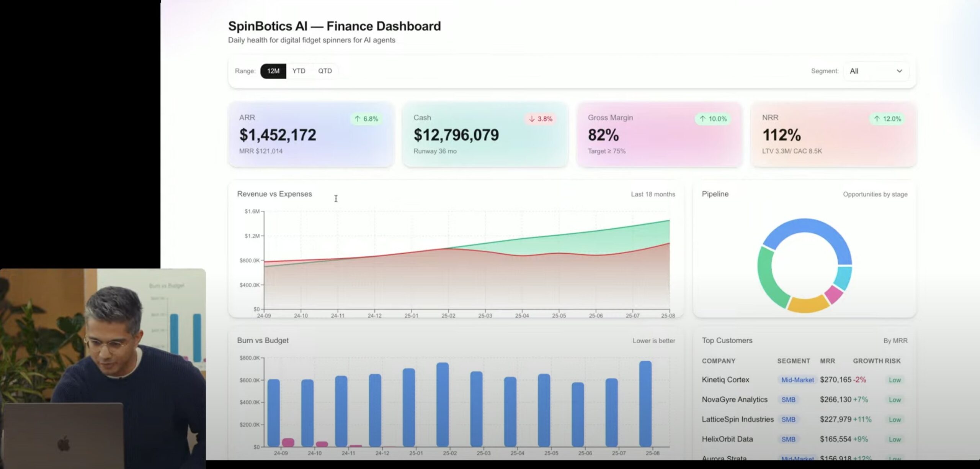
Task: Click Low risk badge for NovaGyre Analytics
Action: (x=895, y=400)
